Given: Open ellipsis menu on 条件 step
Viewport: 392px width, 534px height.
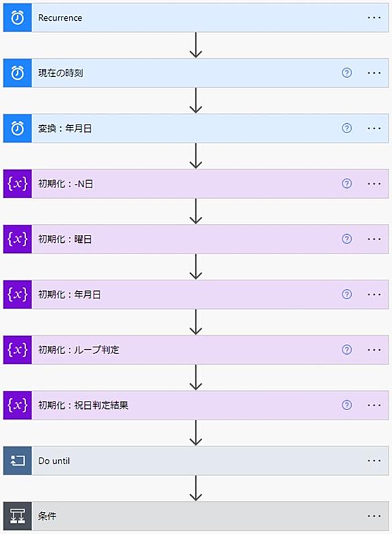Looking at the screenshot, I should tap(374, 517).
